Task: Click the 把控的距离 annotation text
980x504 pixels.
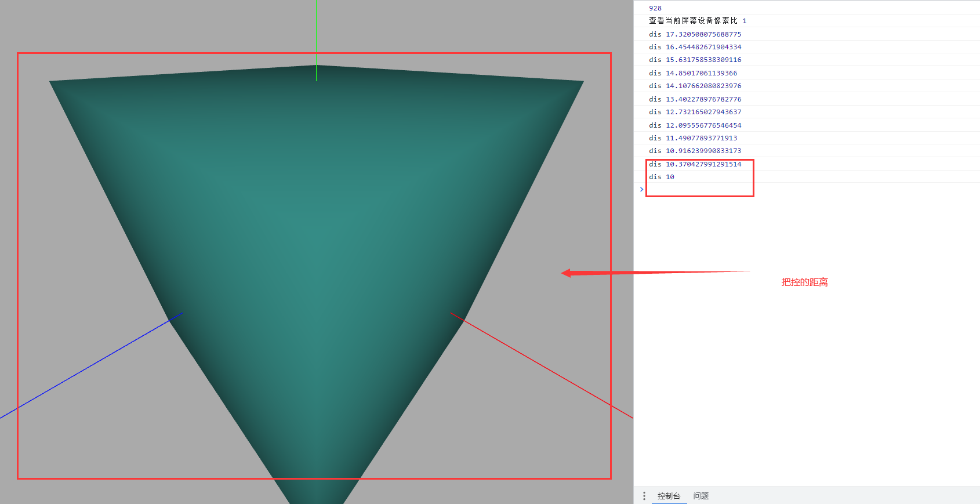Action: click(804, 282)
